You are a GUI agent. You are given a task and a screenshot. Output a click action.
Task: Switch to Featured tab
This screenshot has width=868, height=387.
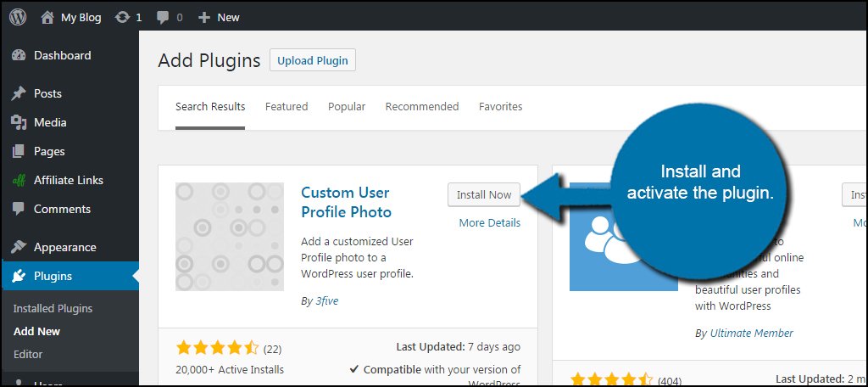pos(287,106)
